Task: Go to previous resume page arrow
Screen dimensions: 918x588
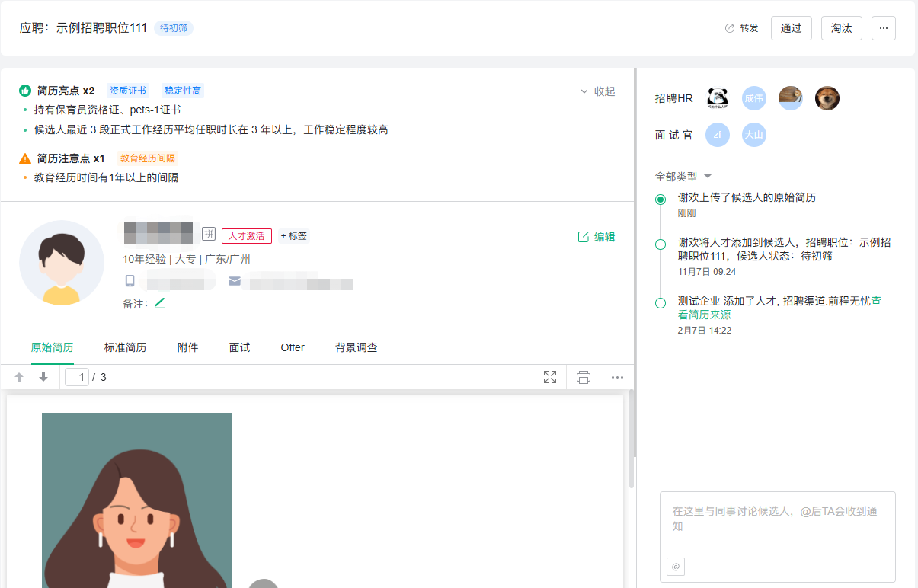Action: (x=19, y=377)
